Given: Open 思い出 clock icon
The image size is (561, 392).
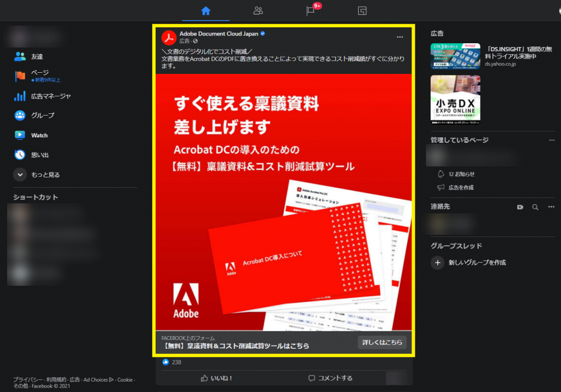Looking at the screenshot, I should (20, 154).
